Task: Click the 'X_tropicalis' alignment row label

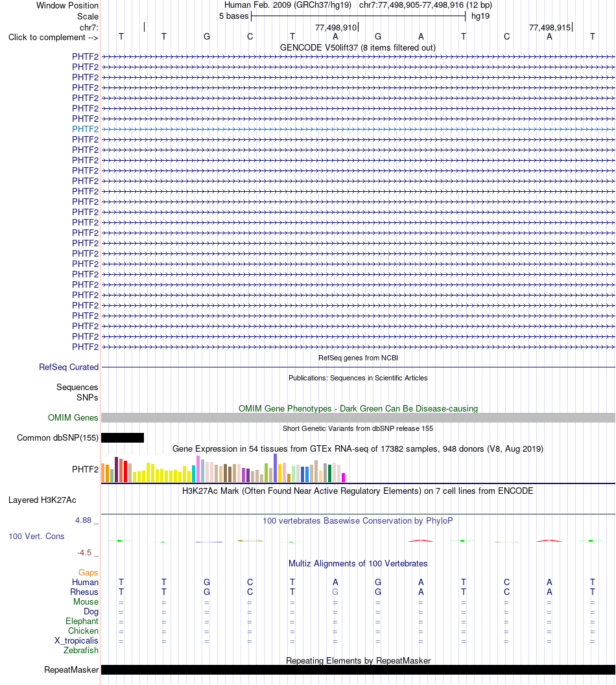Action: point(77,641)
